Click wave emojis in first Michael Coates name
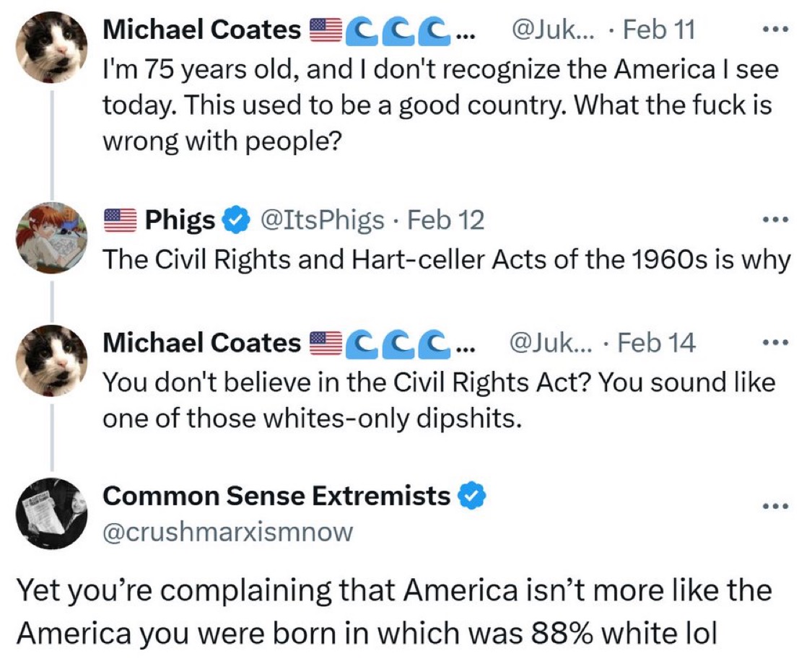This screenshot has width=812, height=664. (397, 32)
